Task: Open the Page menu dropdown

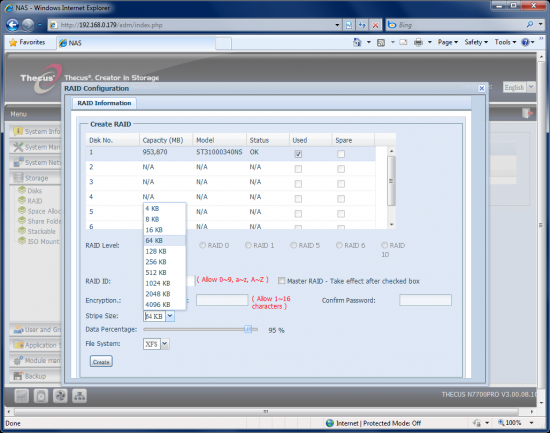Action: [x=448, y=42]
